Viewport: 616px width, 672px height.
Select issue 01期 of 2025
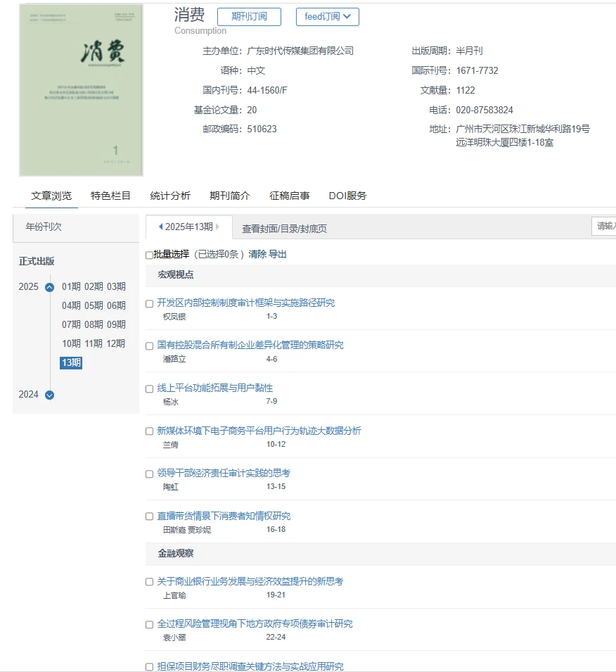71,286
